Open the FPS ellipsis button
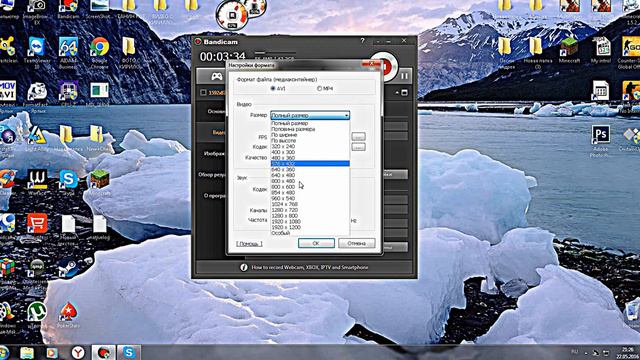This screenshot has width=640, height=360. click(358, 136)
